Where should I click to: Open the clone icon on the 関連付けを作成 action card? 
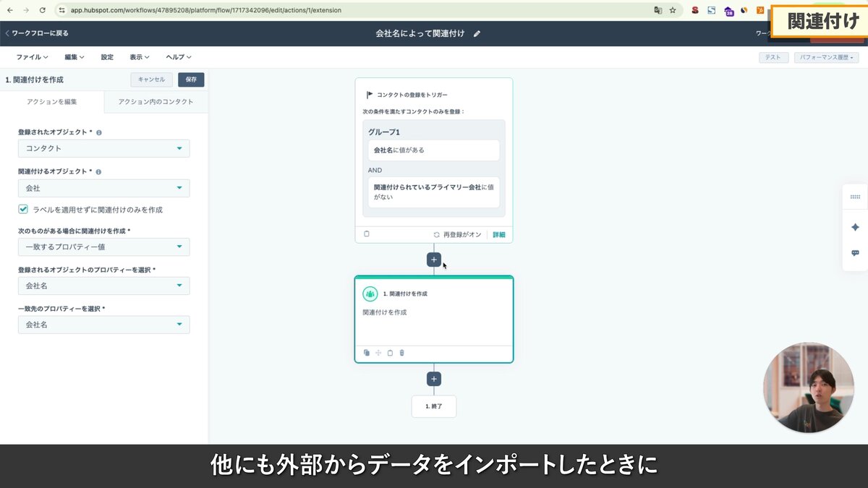click(367, 353)
